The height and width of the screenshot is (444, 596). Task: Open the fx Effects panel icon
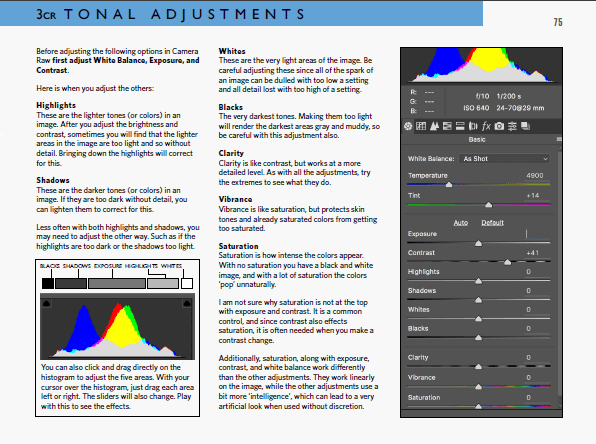click(x=486, y=126)
